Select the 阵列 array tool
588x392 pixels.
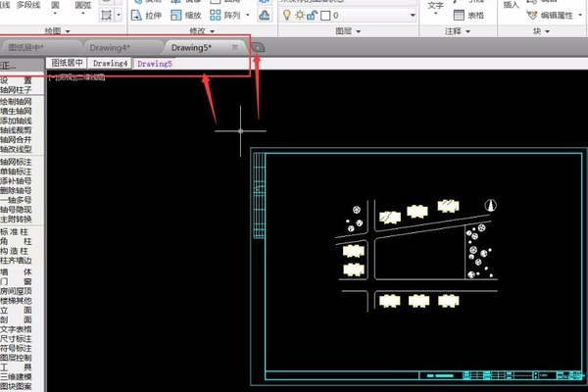click(225, 16)
